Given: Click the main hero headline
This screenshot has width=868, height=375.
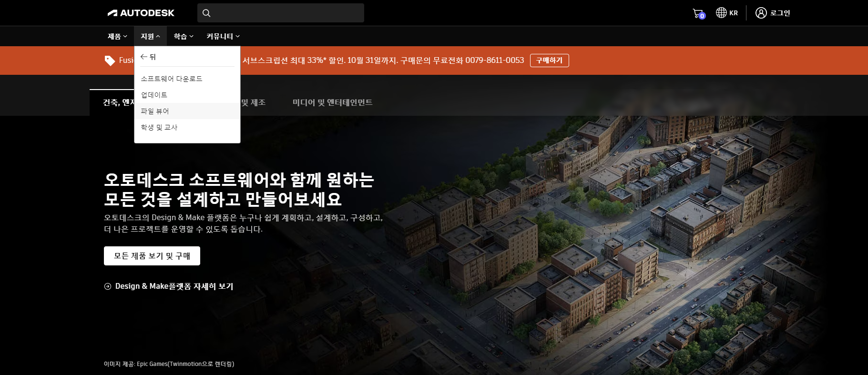Looking at the screenshot, I should [x=239, y=190].
